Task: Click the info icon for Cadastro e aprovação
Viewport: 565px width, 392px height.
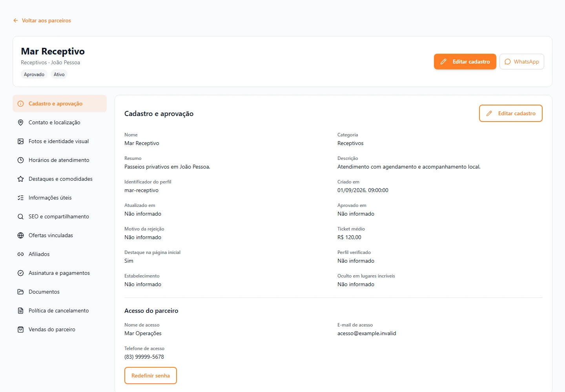Action: pyautogui.click(x=21, y=104)
